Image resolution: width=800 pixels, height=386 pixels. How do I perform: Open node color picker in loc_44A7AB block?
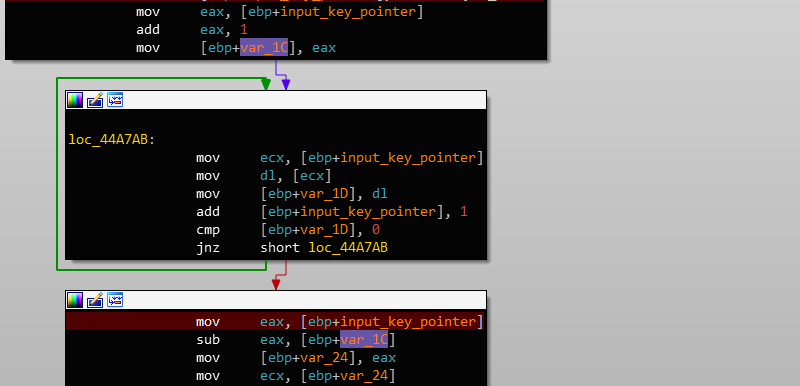[x=74, y=100]
